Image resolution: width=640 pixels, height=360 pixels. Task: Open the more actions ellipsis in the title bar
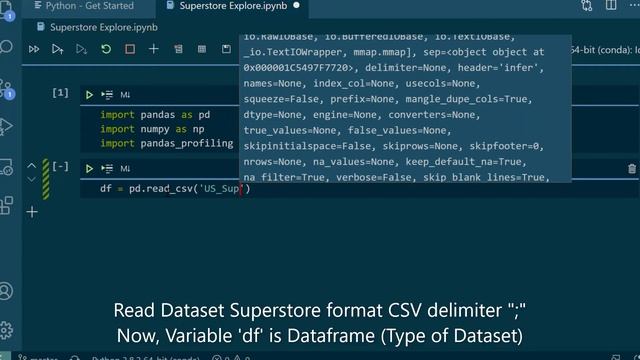(634, 5)
